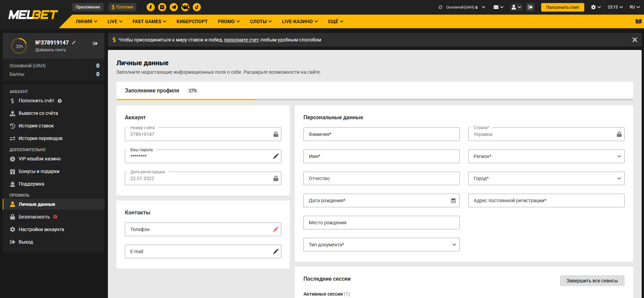Click the yellow Пополнить счет button
Screen dimensions: 644x298
coord(563,7)
